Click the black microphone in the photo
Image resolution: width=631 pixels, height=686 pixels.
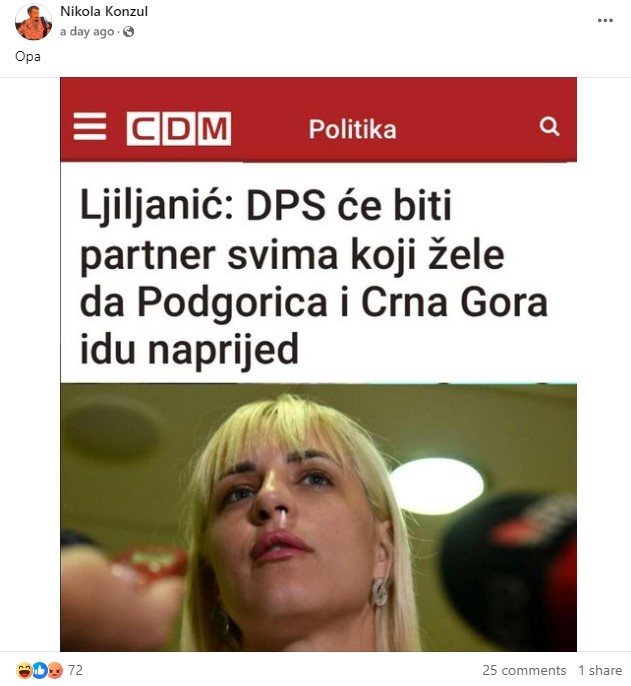pos(509,571)
